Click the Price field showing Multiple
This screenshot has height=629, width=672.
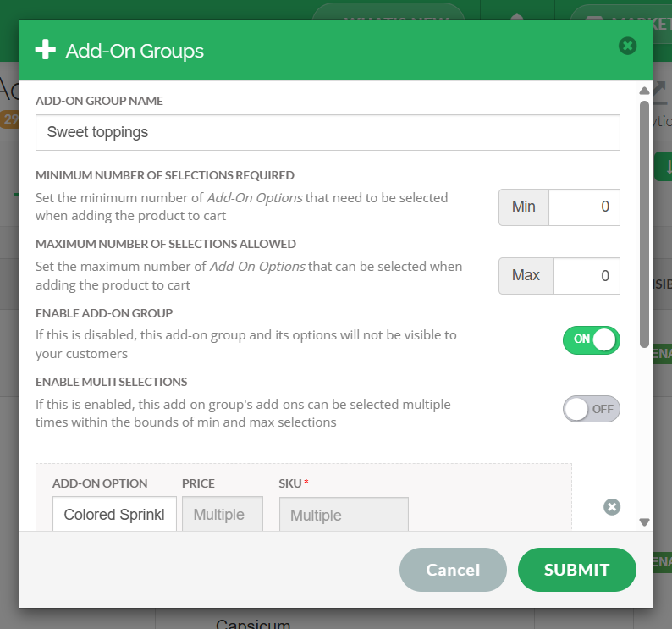pos(223,514)
